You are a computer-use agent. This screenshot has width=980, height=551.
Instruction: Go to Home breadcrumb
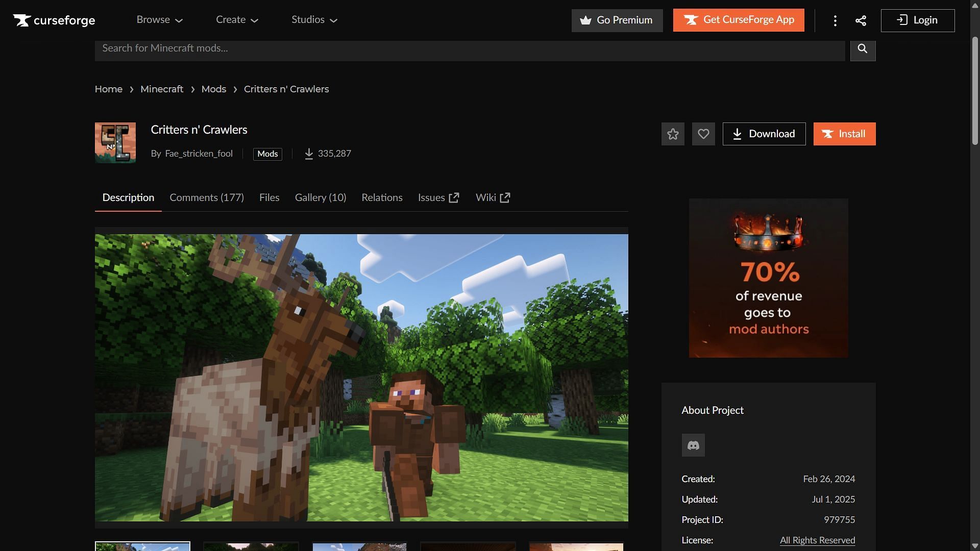point(109,89)
